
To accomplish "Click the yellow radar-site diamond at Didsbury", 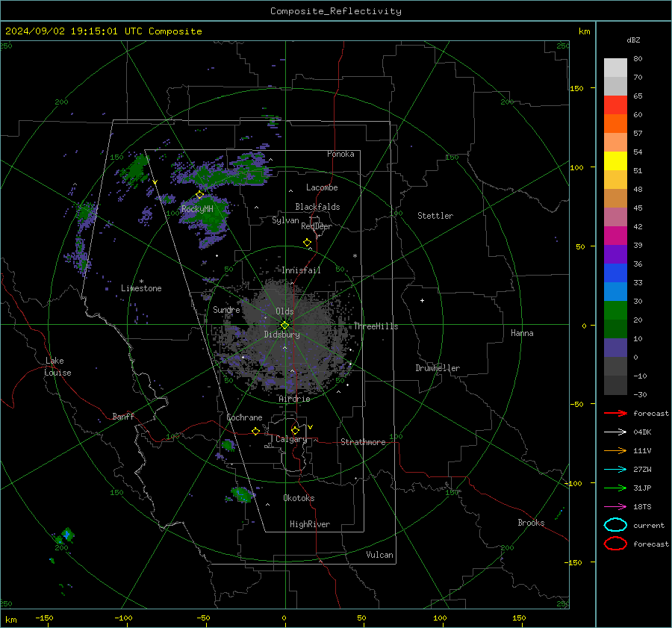I will click(285, 326).
